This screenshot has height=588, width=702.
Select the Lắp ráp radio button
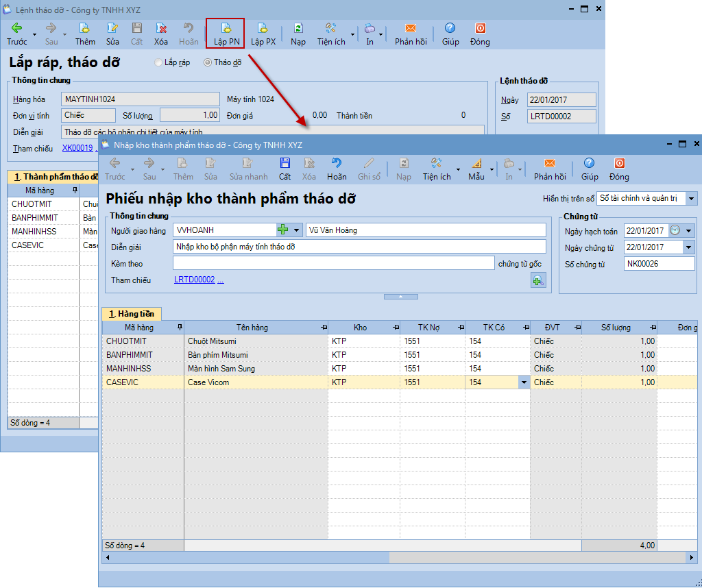click(159, 62)
